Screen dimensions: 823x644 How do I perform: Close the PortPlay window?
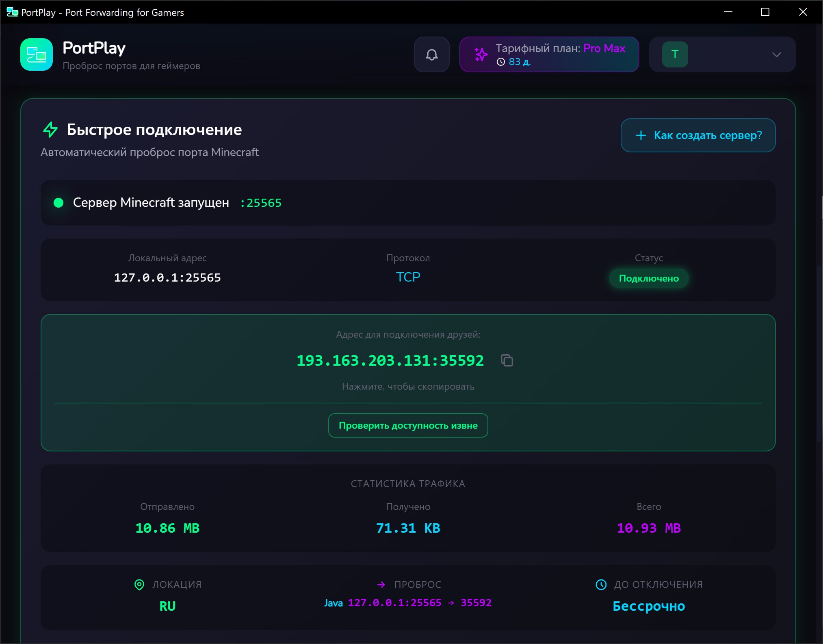pyautogui.click(x=803, y=12)
